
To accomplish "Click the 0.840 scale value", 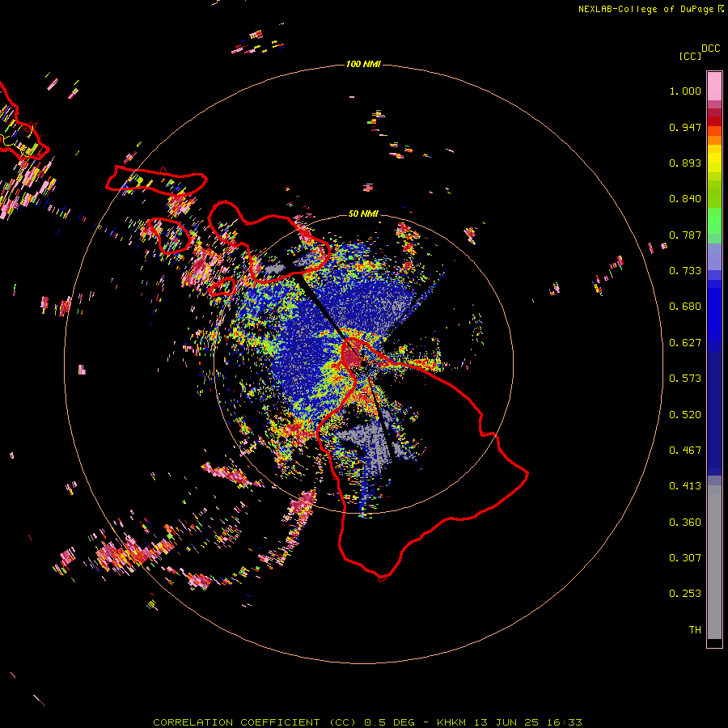I will [x=685, y=199].
